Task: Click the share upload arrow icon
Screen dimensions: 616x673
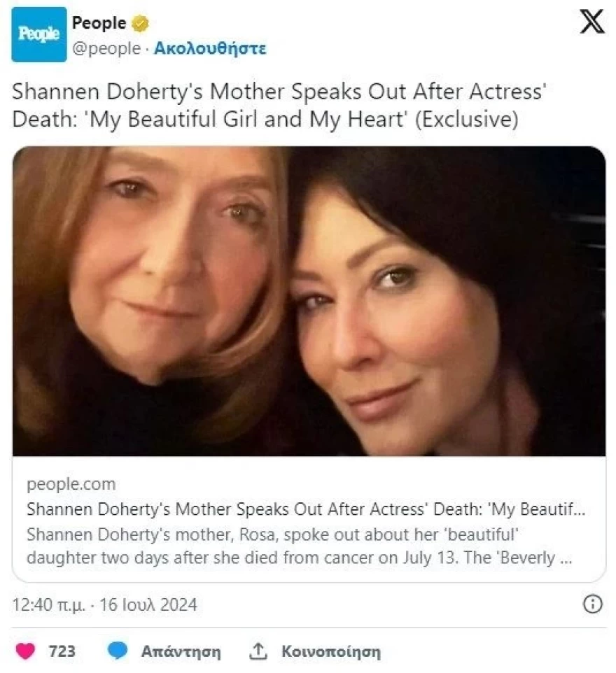Action: tap(258, 651)
